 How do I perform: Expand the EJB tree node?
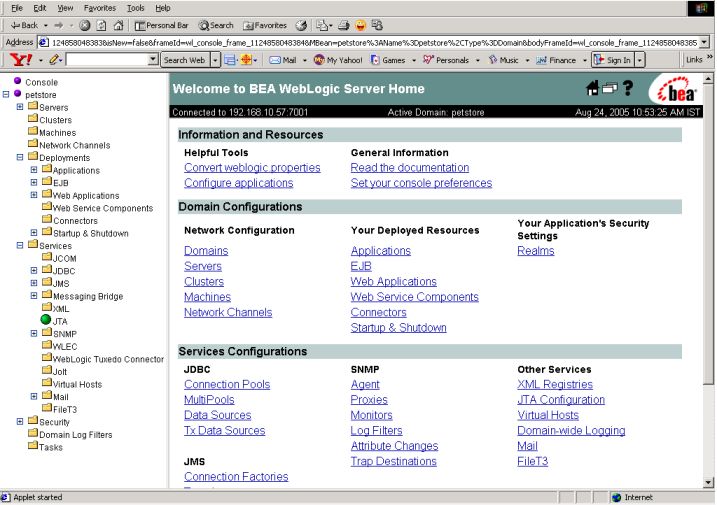(x=34, y=182)
